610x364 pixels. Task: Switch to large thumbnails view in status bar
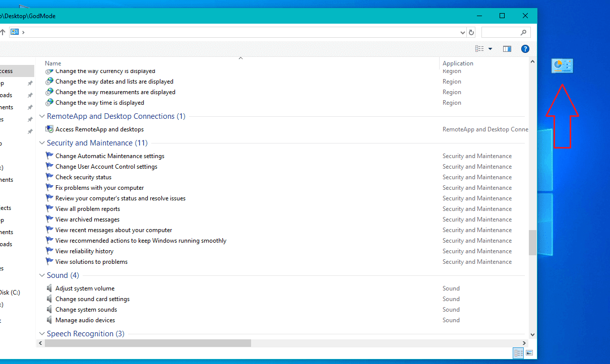point(529,353)
